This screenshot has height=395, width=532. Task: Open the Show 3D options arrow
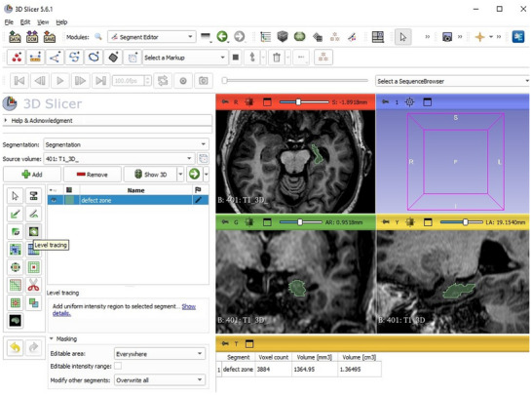coord(180,175)
